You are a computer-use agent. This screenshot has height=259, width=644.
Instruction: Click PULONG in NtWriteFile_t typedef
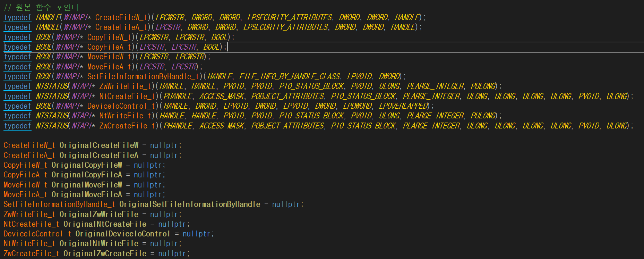pyautogui.click(x=483, y=116)
